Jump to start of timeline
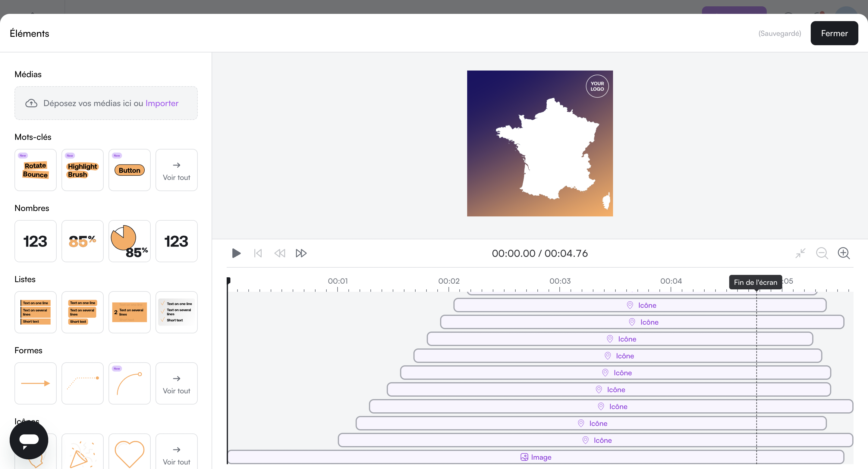This screenshot has width=868, height=469. (x=258, y=253)
